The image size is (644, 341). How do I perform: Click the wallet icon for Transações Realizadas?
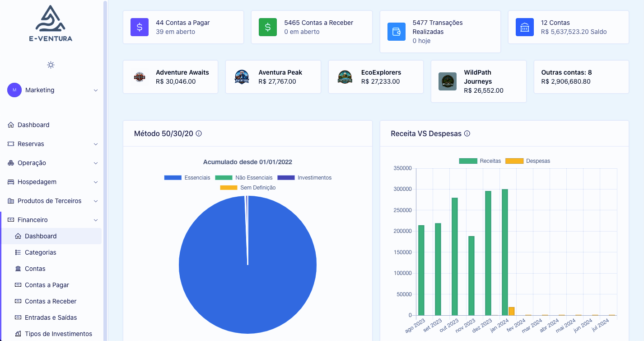tap(396, 32)
